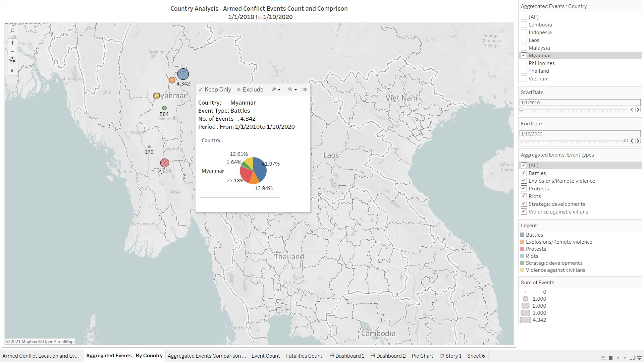Open the create set dropdown
The width and height of the screenshot is (644, 362).
[x=292, y=89]
